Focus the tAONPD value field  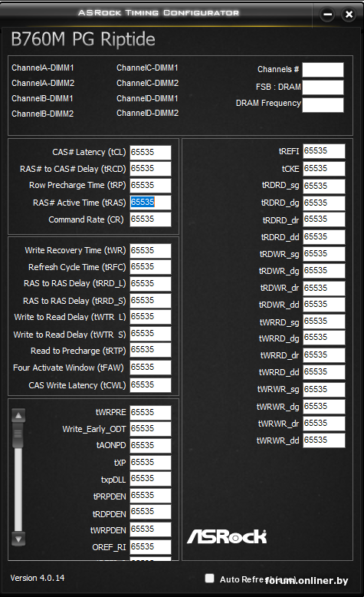pyautogui.click(x=150, y=446)
